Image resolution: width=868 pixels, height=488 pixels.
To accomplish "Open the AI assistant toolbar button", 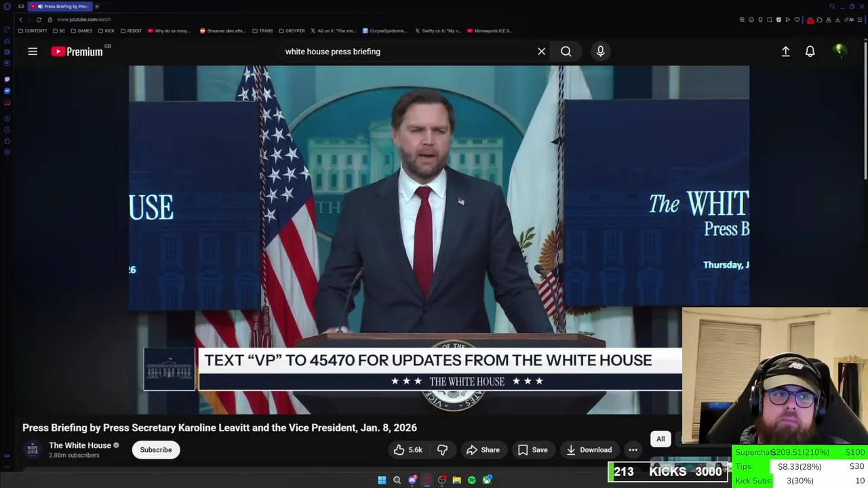I will pos(849,20).
